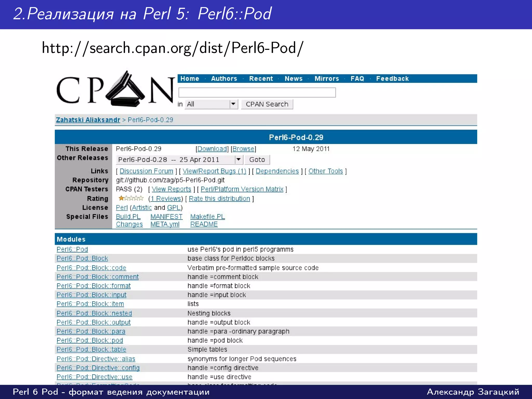Click the Goto button

point(257,159)
